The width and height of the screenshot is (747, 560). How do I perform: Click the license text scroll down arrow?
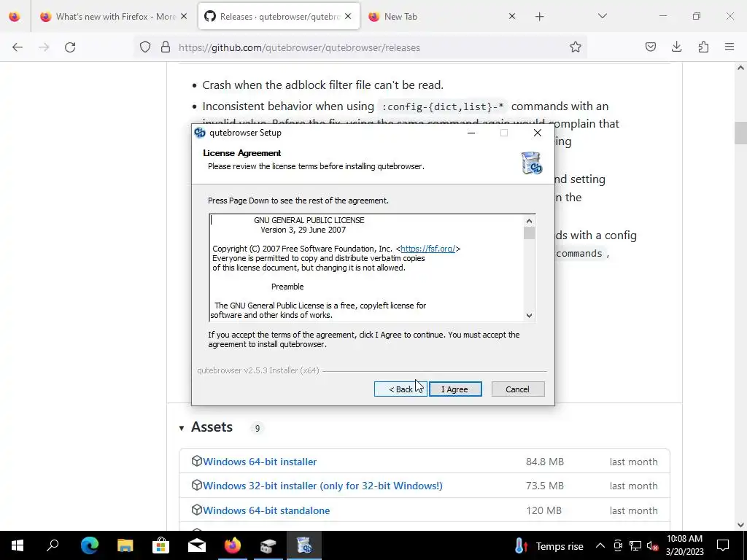coord(530,315)
